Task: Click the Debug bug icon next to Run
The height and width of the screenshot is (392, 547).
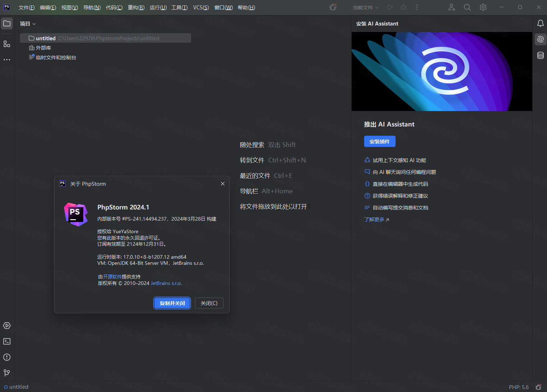Action: click(x=404, y=7)
